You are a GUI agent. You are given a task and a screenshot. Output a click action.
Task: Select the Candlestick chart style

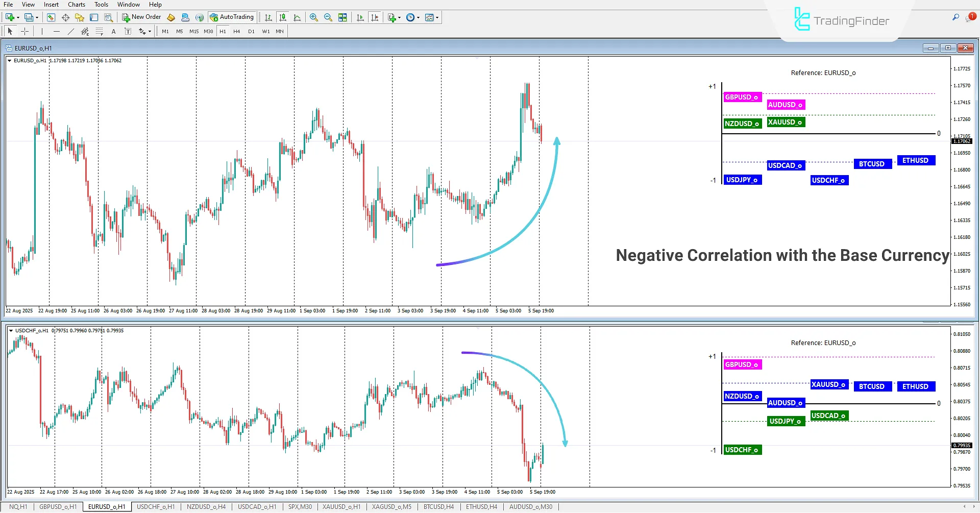(283, 17)
